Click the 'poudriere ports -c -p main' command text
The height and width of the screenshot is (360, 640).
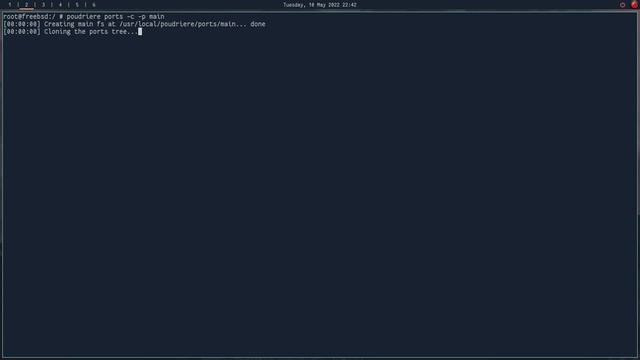point(115,17)
